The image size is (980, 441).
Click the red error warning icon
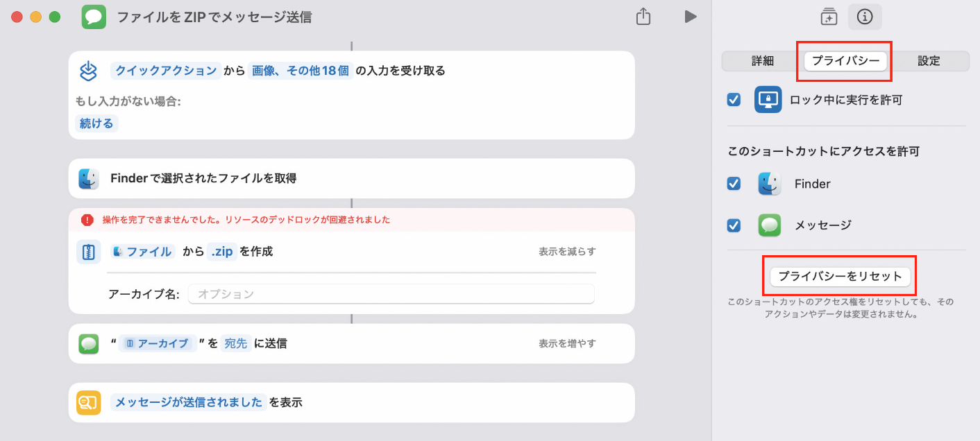tap(87, 220)
